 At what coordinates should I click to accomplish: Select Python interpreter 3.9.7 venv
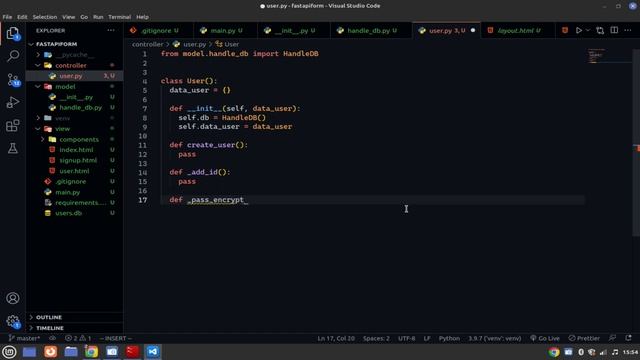[x=495, y=338]
